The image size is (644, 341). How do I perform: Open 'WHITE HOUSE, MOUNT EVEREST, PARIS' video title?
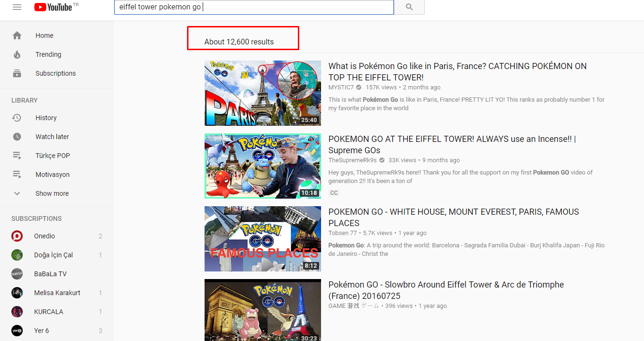(454, 218)
